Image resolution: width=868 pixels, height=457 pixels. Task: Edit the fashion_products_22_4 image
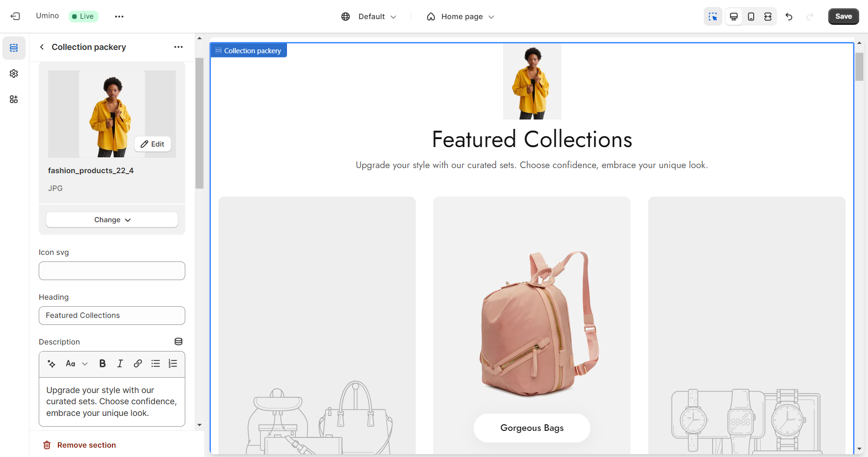[x=153, y=144]
